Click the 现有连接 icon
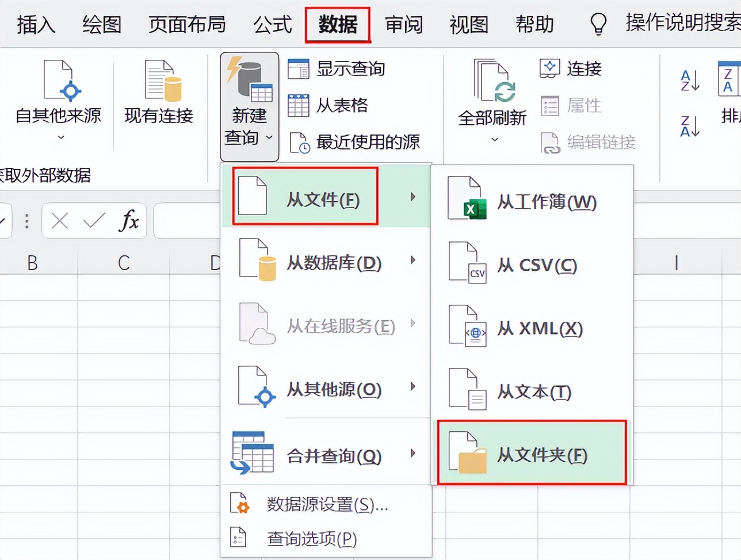This screenshot has height=560, width=741. (162, 80)
